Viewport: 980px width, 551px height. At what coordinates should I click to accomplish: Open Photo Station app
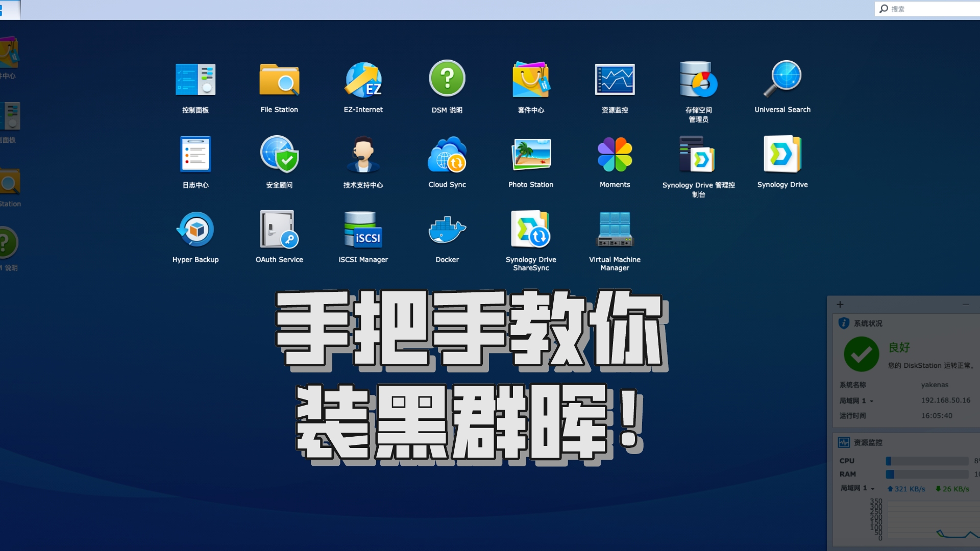pos(531,155)
